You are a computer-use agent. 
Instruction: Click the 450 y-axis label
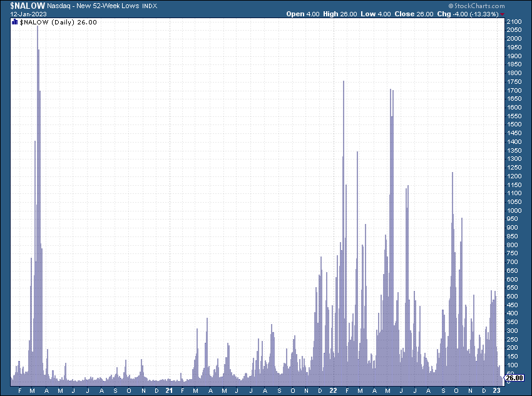coord(513,305)
